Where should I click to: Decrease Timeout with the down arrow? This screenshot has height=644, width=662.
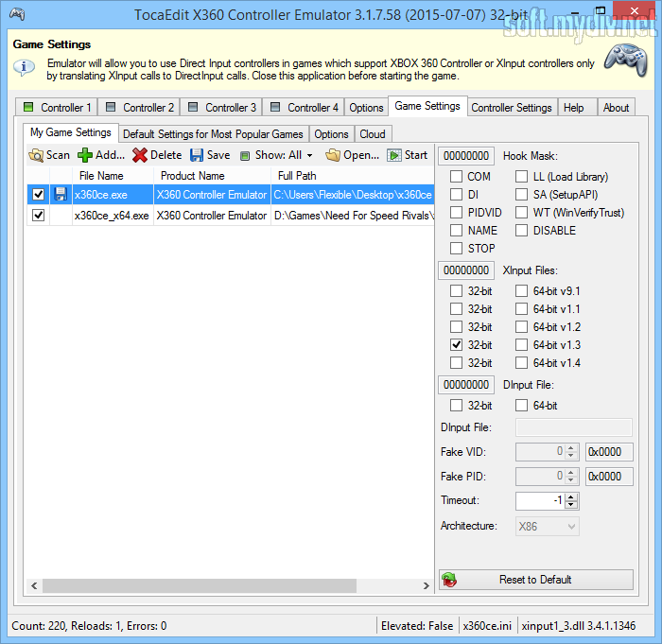pyautogui.click(x=571, y=505)
